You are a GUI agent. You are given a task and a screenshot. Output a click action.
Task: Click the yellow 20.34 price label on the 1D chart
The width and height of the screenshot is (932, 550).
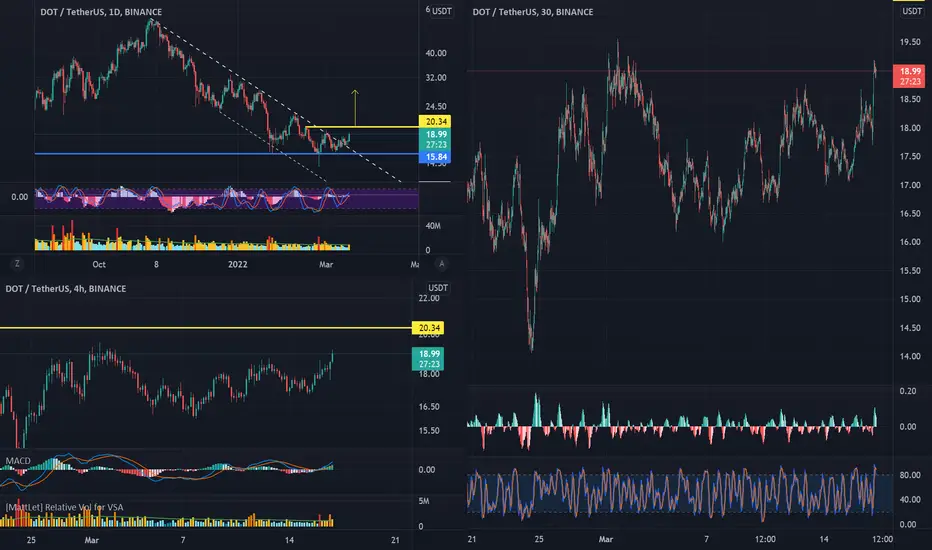pos(436,121)
